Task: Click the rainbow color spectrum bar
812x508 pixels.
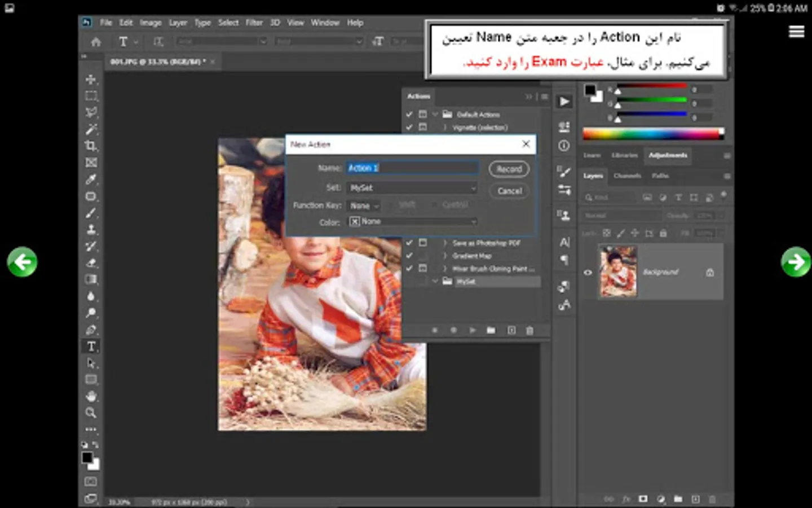Action: pos(652,134)
